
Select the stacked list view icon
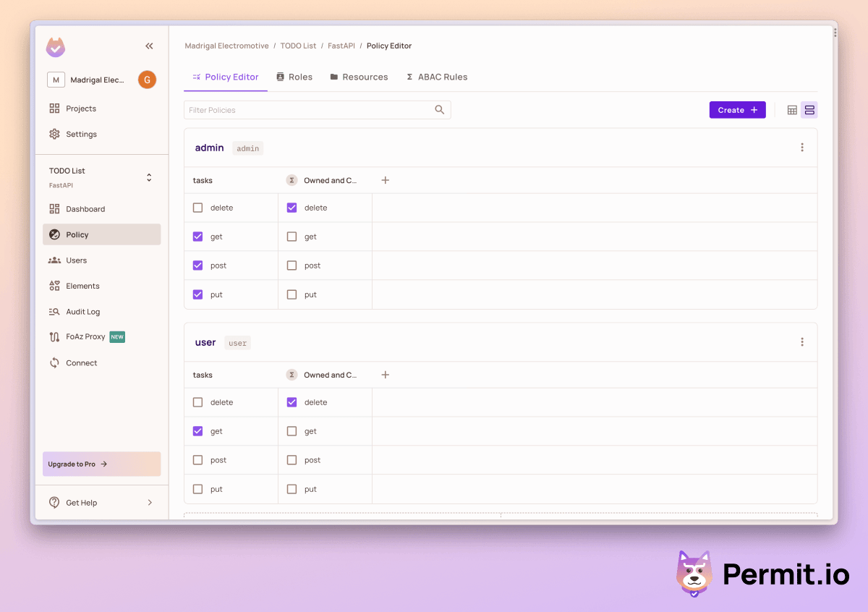pyautogui.click(x=809, y=110)
